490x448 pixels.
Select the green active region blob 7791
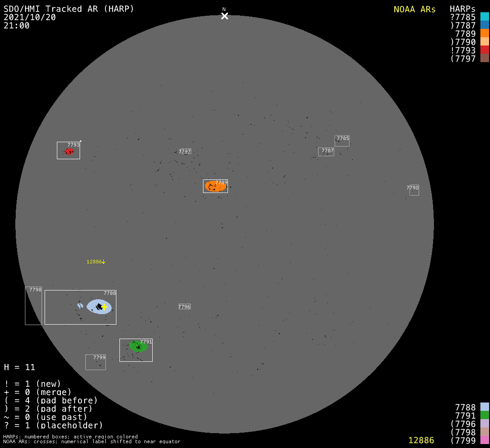[x=138, y=346]
